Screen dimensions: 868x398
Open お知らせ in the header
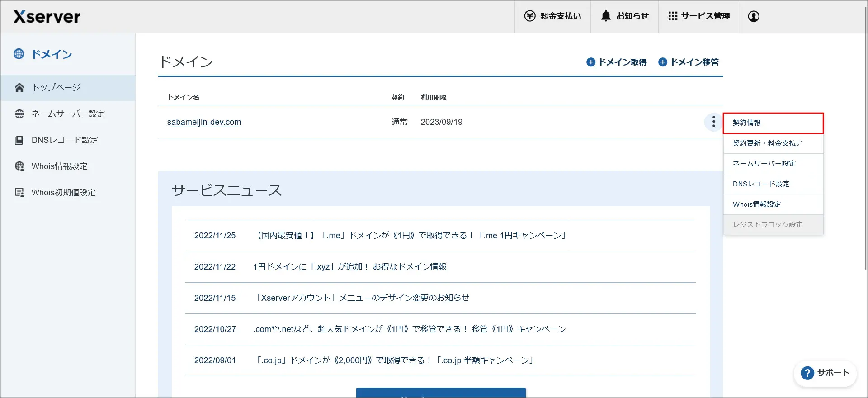(624, 16)
